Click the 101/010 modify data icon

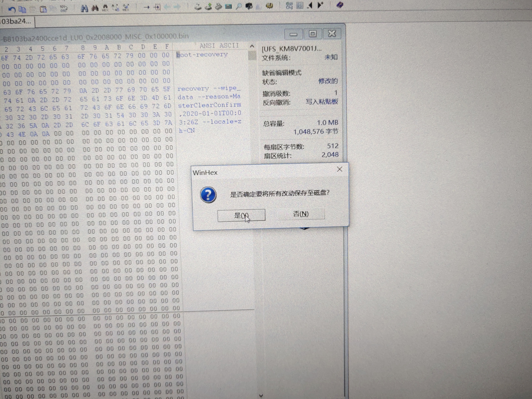[x=64, y=9]
